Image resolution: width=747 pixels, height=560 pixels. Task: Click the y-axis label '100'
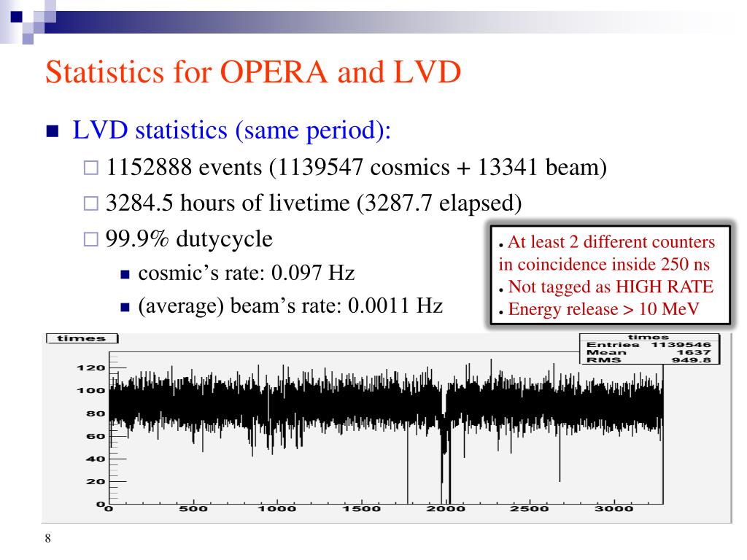pyautogui.click(x=90, y=391)
